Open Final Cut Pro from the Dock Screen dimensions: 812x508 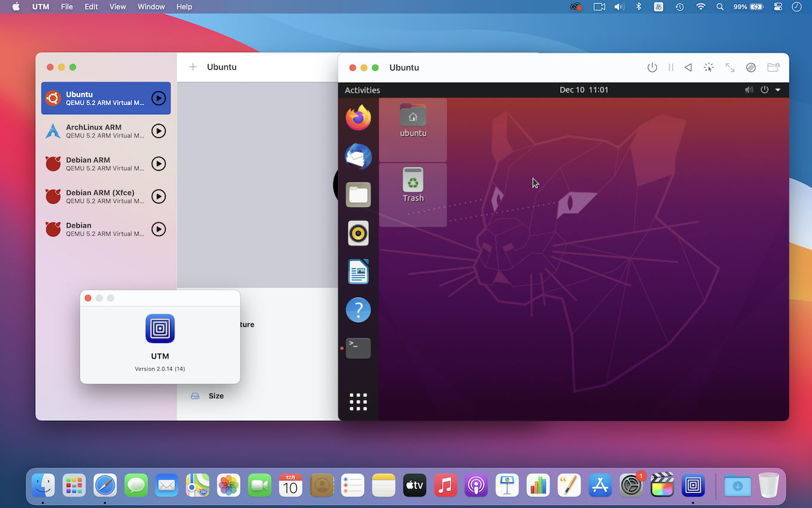point(662,485)
